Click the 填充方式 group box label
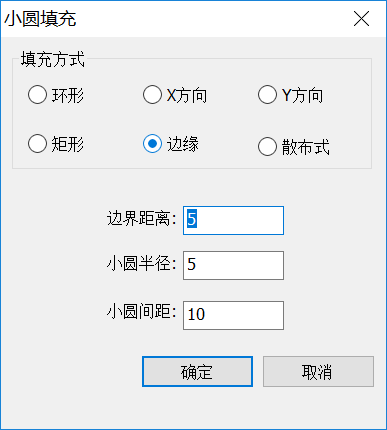Screen dimensions: 387x430 point(53,60)
